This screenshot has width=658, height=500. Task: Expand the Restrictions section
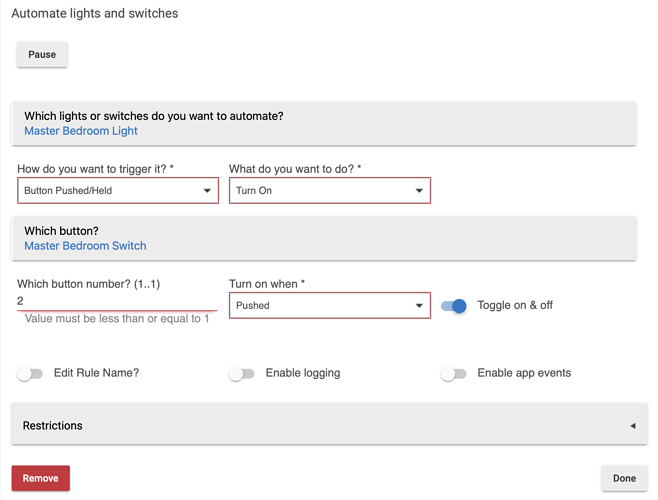pyautogui.click(x=329, y=425)
